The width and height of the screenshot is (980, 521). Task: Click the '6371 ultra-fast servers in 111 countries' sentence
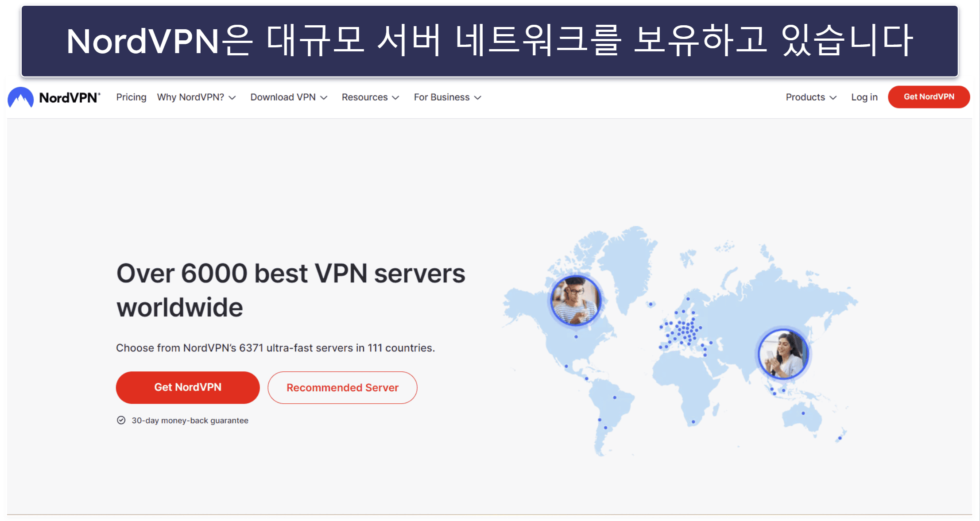(275, 348)
